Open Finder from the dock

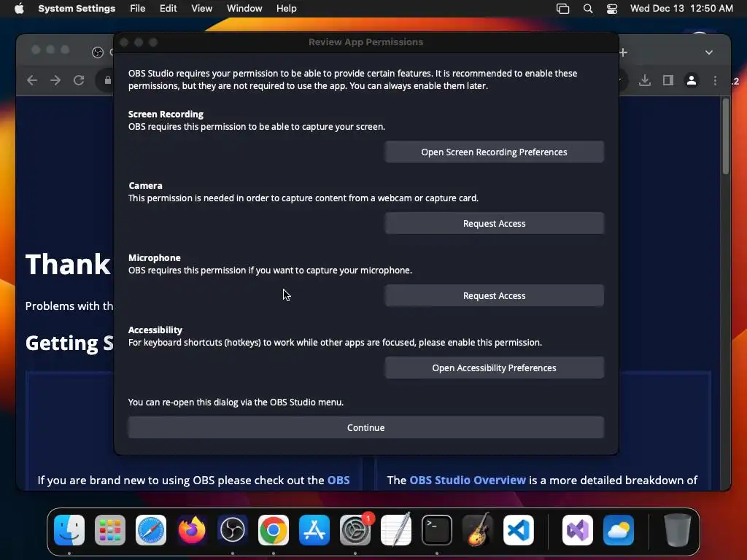click(x=69, y=530)
